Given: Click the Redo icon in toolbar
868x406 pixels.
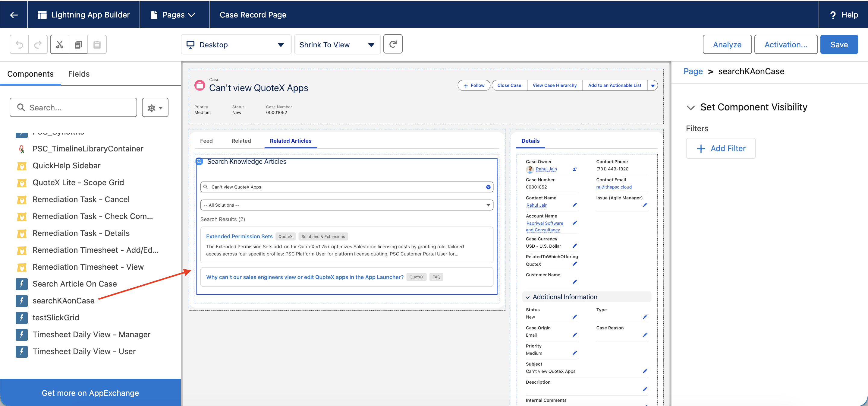Looking at the screenshot, I should click(38, 45).
